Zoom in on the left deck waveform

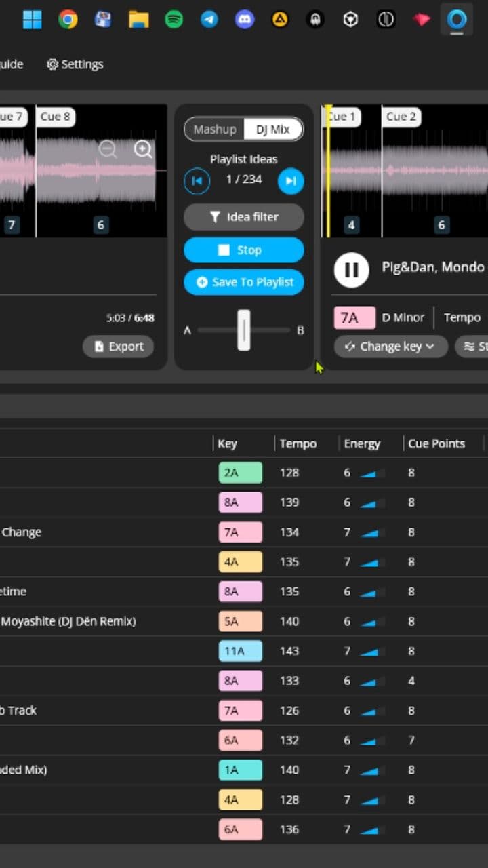coord(143,149)
